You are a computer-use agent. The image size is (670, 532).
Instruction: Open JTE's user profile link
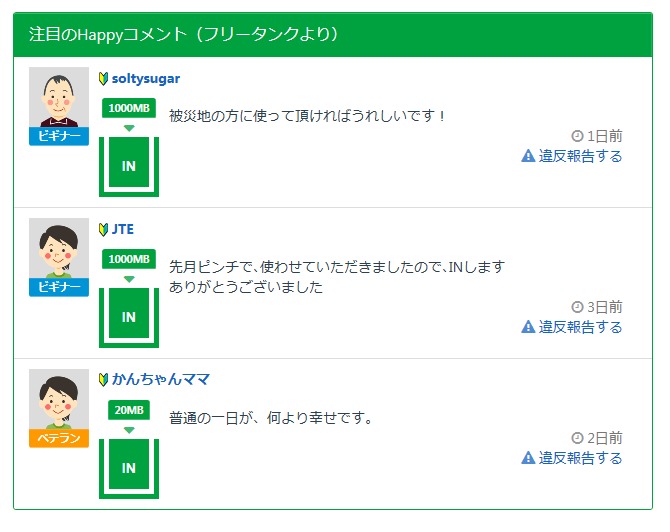123,229
